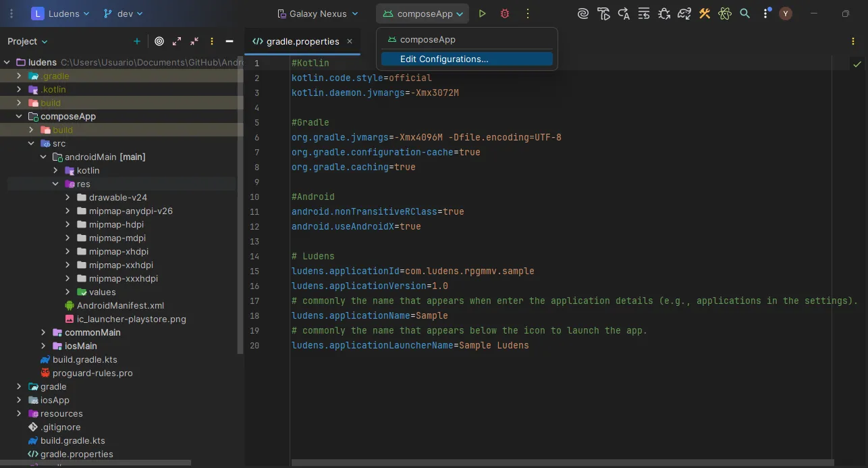This screenshot has width=868, height=468.
Task: Click the Y user avatar
Action: pyautogui.click(x=785, y=13)
